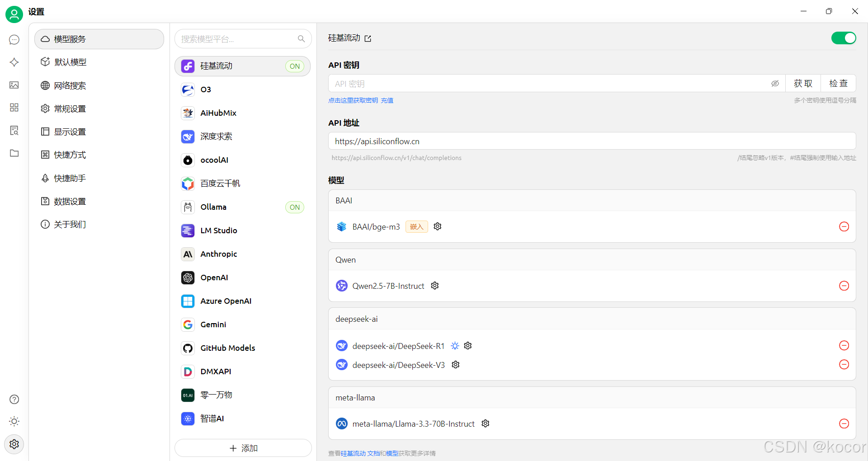Open the agents sparkle sidebar icon
The height and width of the screenshot is (461, 868).
(x=14, y=62)
